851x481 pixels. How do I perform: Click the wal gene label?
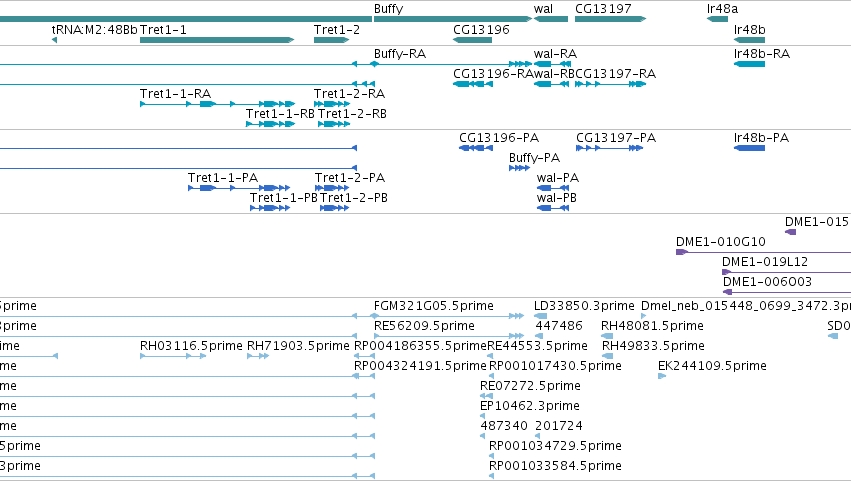point(543,9)
